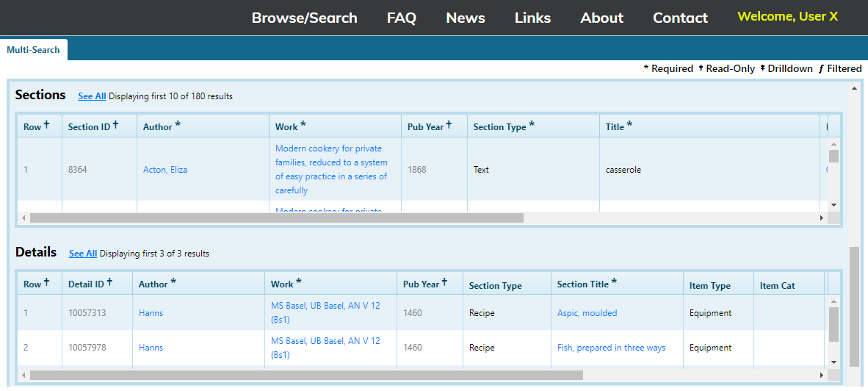Screen dimensions: 868x391
Task: Open the Aspic, moulded section title
Action: [x=587, y=313]
